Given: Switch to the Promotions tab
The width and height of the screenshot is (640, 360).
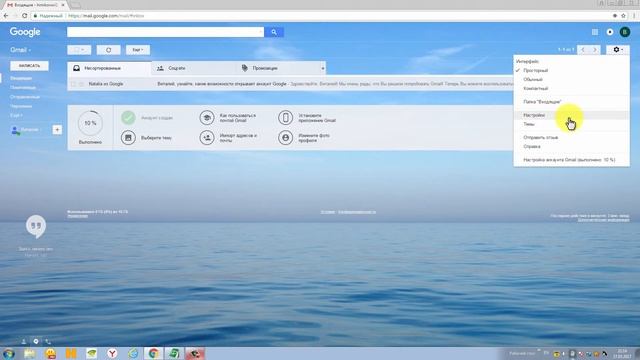Looking at the screenshot, I should coord(277,68).
